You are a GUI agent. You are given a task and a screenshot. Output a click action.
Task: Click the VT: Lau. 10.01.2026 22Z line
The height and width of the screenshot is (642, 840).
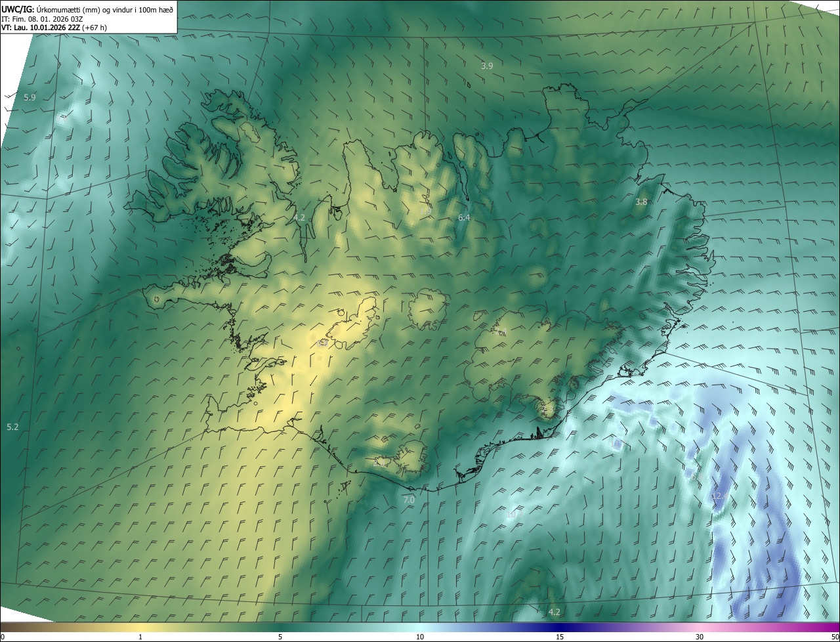click(x=54, y=28)
